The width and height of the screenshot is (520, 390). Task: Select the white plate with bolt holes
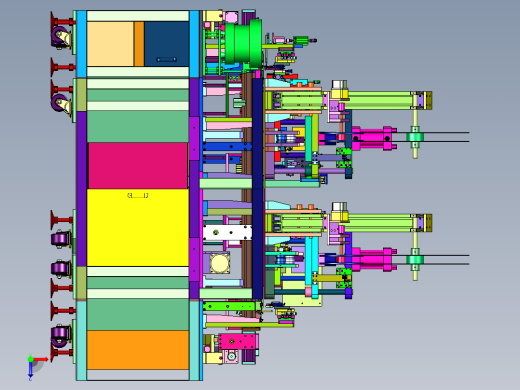click(x=227, y=232)
